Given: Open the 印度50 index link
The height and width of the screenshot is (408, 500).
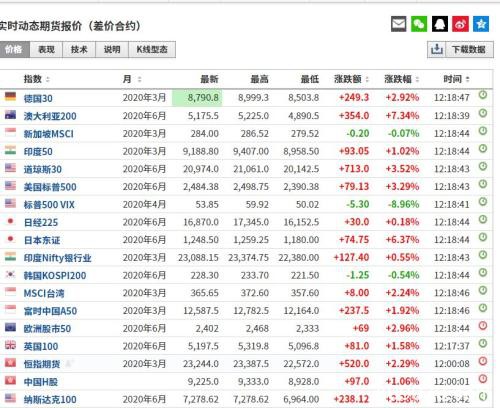Looking at the screenshot, I should 38,152.
